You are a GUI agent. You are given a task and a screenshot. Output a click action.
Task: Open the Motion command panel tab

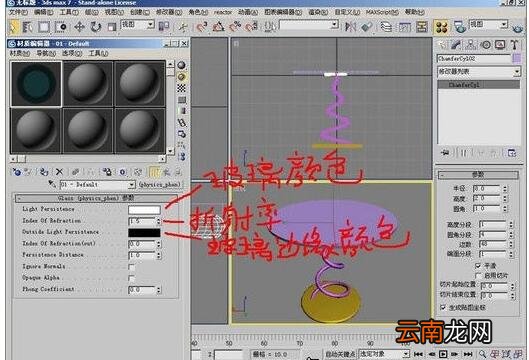pos(486,45)
